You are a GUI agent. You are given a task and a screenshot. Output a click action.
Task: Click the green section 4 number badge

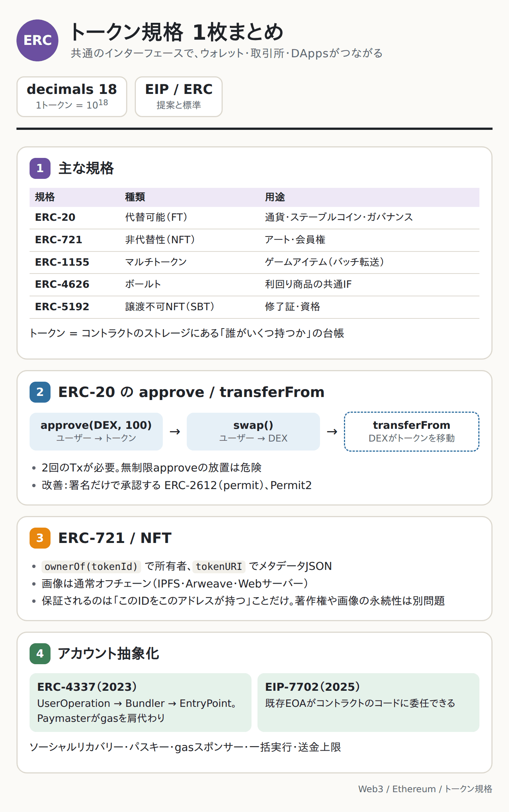(x=40, y=654)
